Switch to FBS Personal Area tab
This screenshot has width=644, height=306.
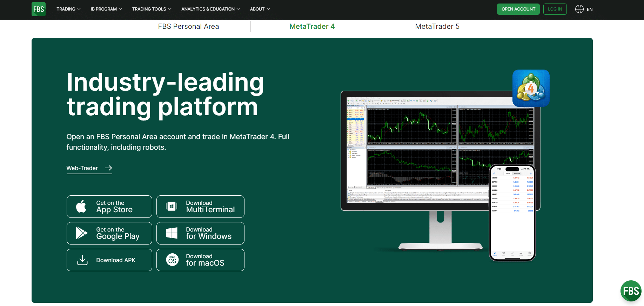(x=188, y=26)
